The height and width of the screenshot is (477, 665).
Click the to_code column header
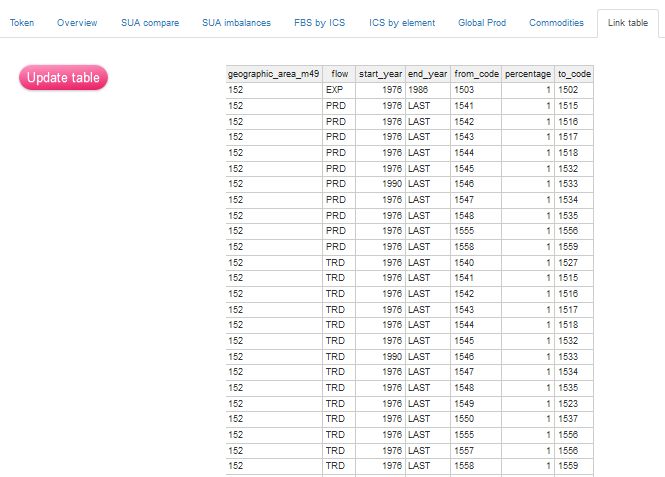tap(574, 74)
